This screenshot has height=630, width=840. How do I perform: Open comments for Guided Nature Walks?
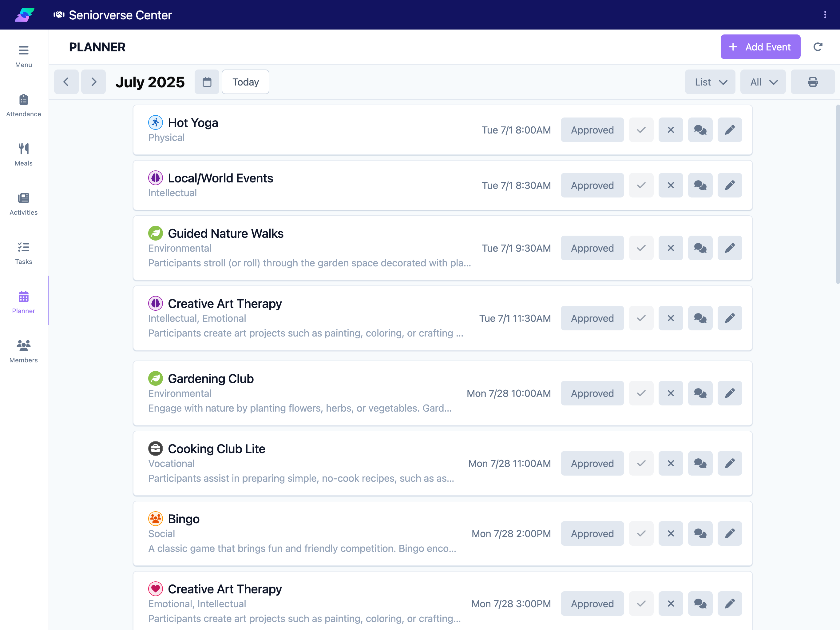tap(700, 248)
